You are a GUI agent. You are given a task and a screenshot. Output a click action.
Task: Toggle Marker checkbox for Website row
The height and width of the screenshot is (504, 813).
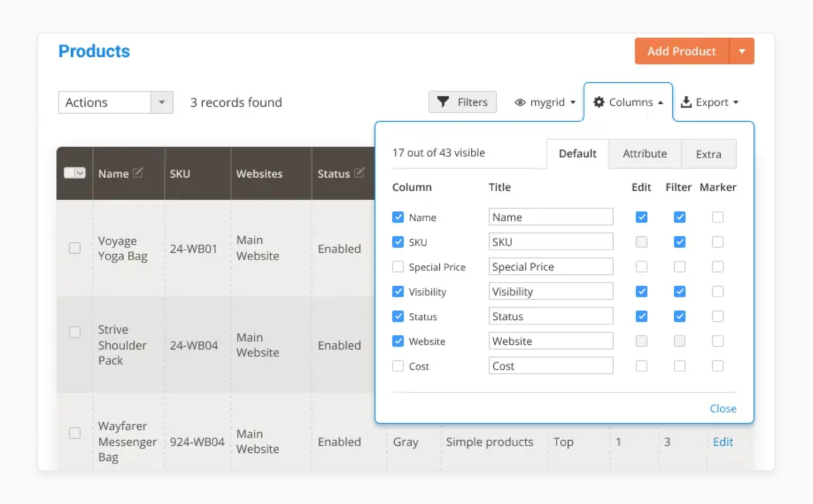click(717, 341)
